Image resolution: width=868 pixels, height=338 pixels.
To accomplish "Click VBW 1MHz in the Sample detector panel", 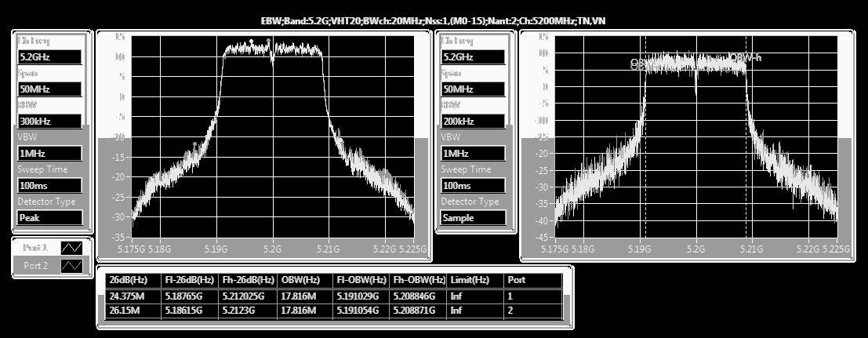I will [474, 154].
